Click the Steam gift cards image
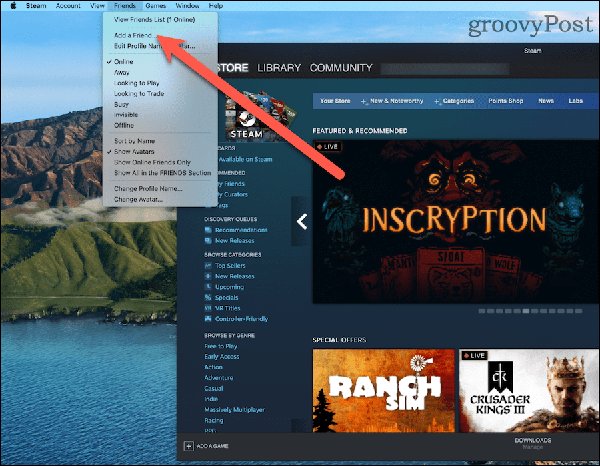This screenshot has height=466, width=600. pyautogui.click(x=260, y=116)
